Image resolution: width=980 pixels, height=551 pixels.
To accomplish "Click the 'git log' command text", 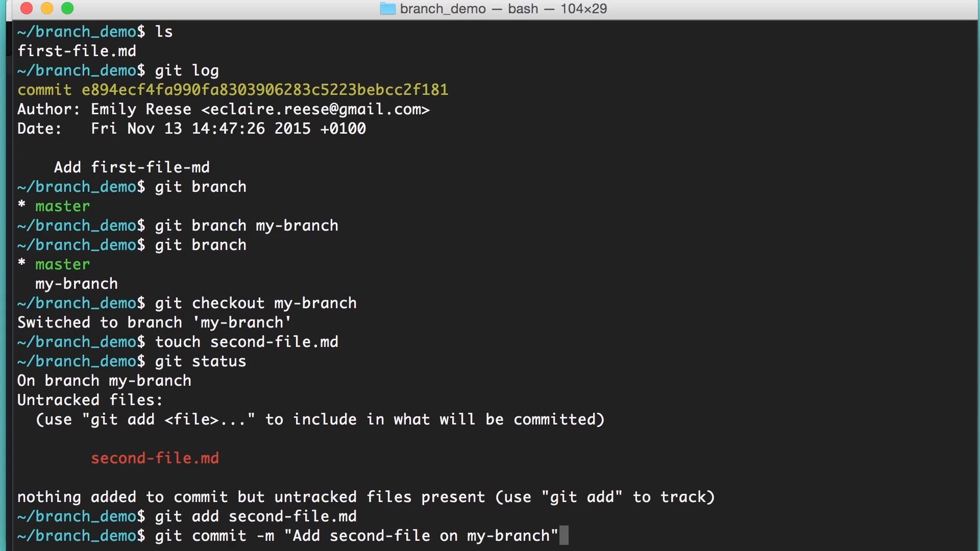I will pyautogui.click(x=187, y=70).
